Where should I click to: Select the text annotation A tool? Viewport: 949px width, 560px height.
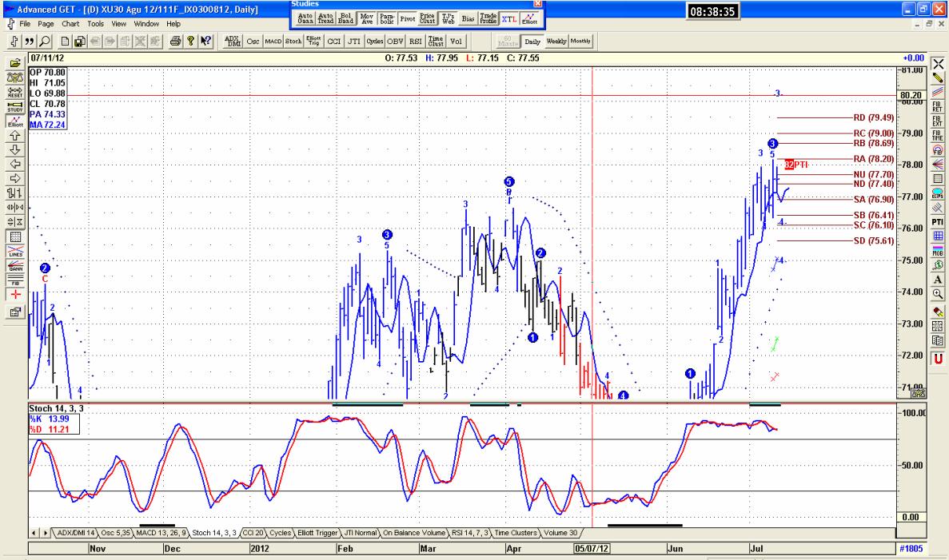click(937, 280)
